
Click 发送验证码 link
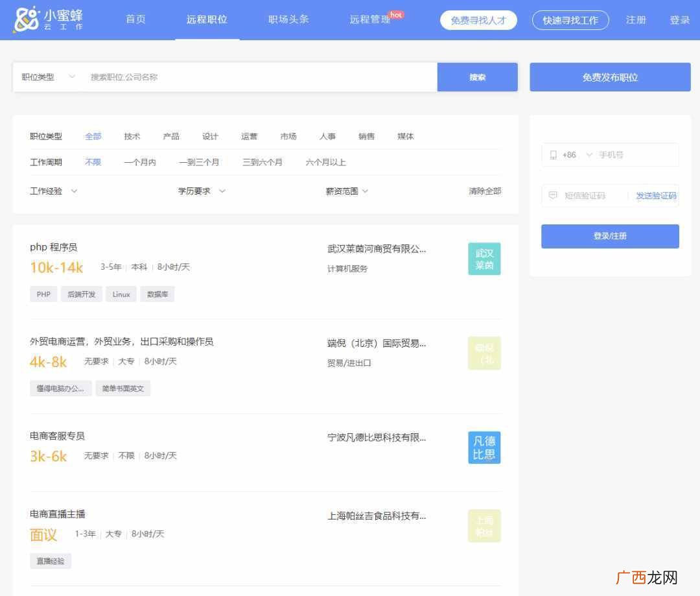656,195
